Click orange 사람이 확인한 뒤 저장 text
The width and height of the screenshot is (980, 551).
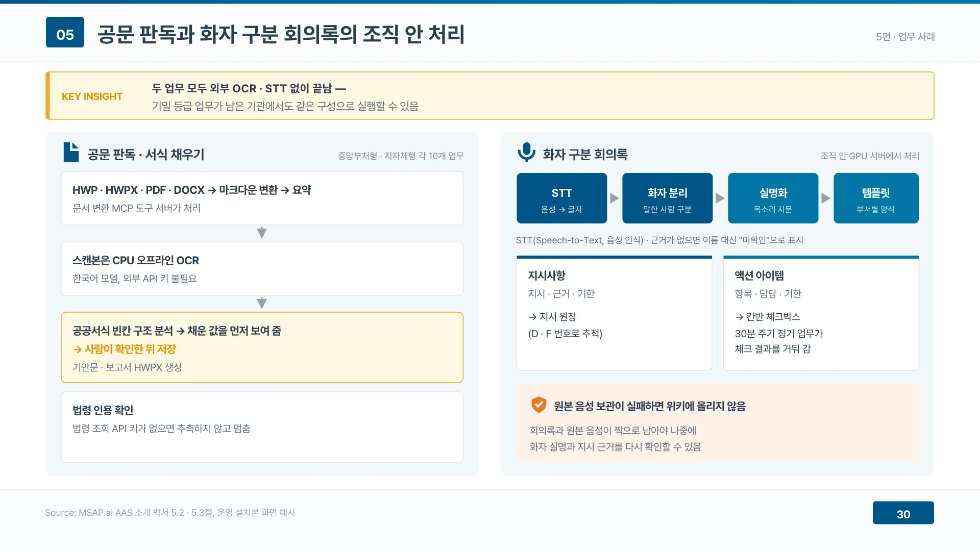click(124, 349)
